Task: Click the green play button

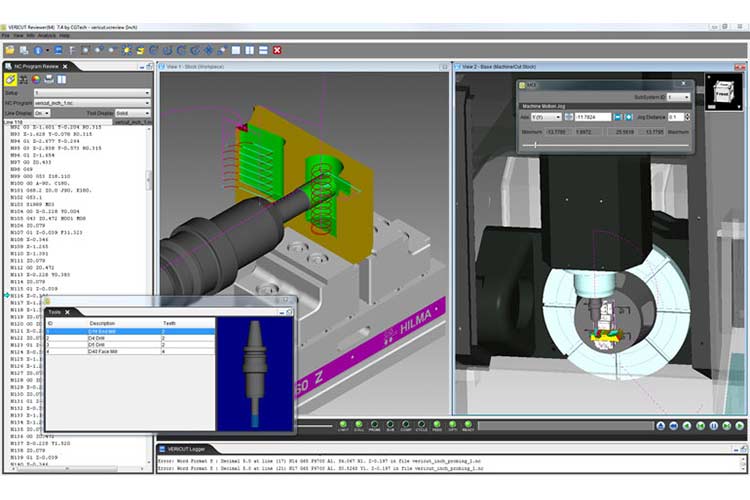Action: coord(739,426)
